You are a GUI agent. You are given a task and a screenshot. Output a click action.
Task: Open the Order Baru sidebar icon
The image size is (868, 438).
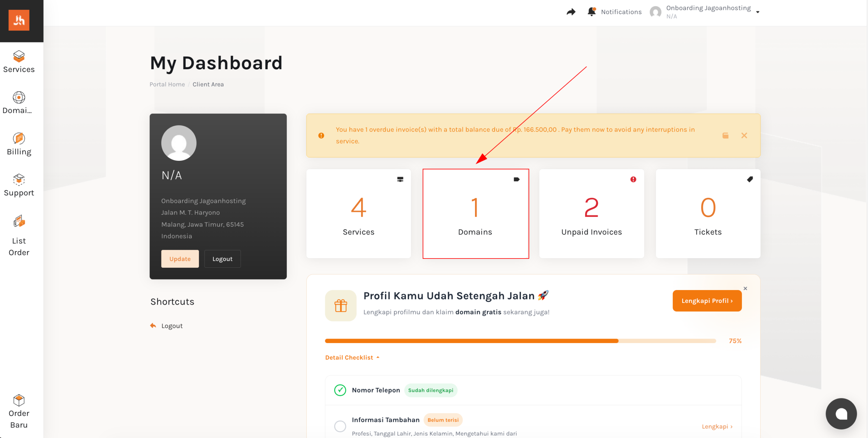pos(19,400)
